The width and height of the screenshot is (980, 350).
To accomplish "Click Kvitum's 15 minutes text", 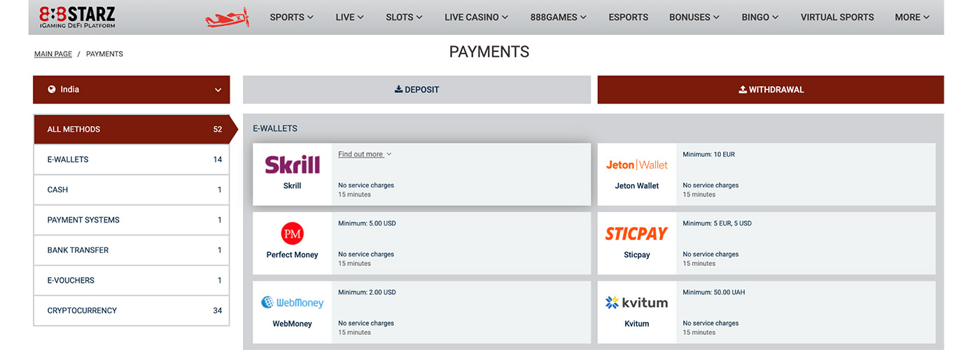I will (x=699, y=332).
